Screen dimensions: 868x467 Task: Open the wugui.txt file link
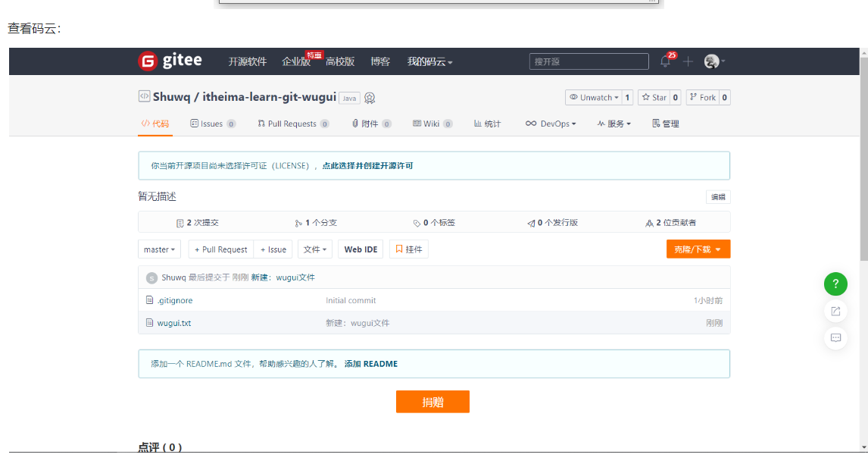[173, 323]
